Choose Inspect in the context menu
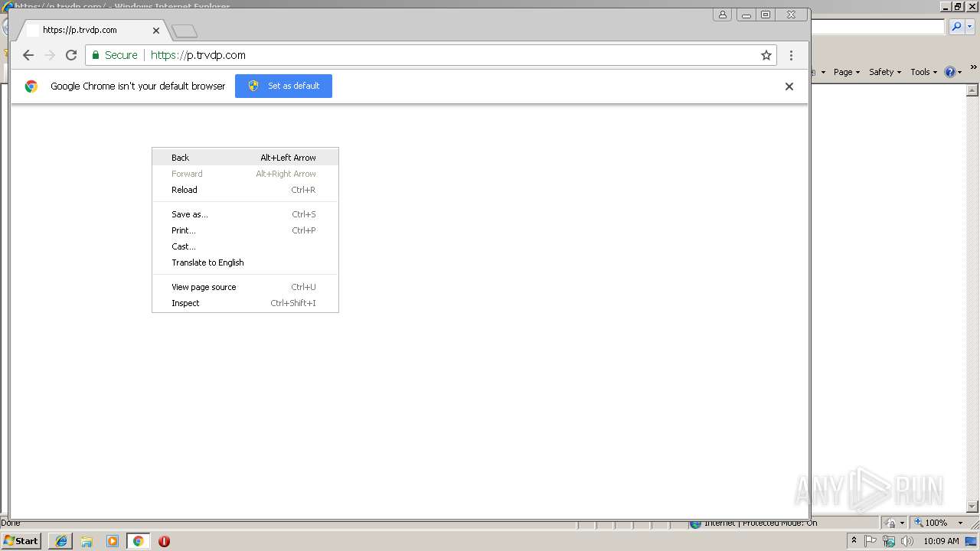 (x=245, y=303)
